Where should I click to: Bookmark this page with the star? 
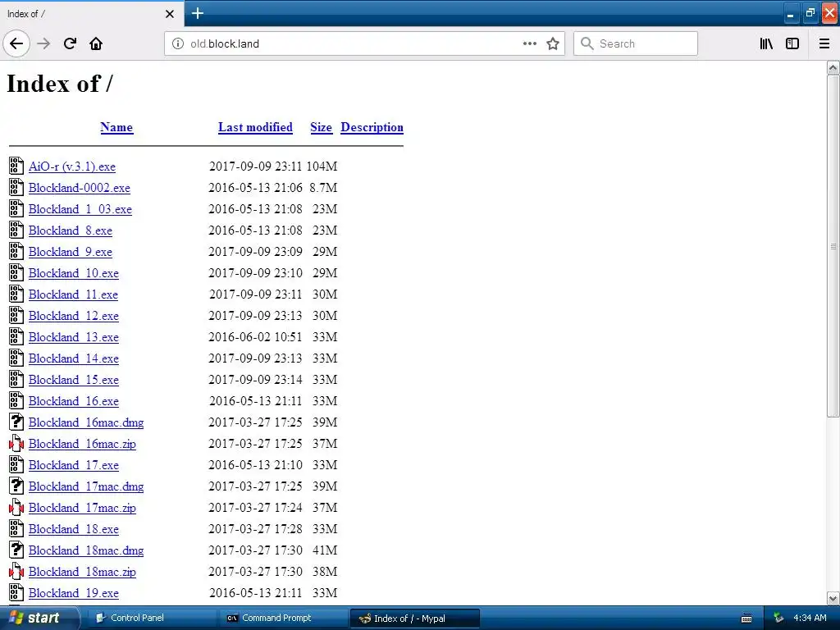pyautogui.click(x=553, y=43)
